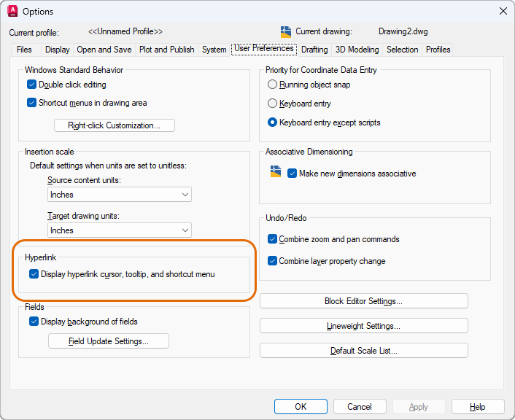Viewport: 515px width, 420px height.
Task: Open Source content units dropdown
Action: [x=119, y=195]
